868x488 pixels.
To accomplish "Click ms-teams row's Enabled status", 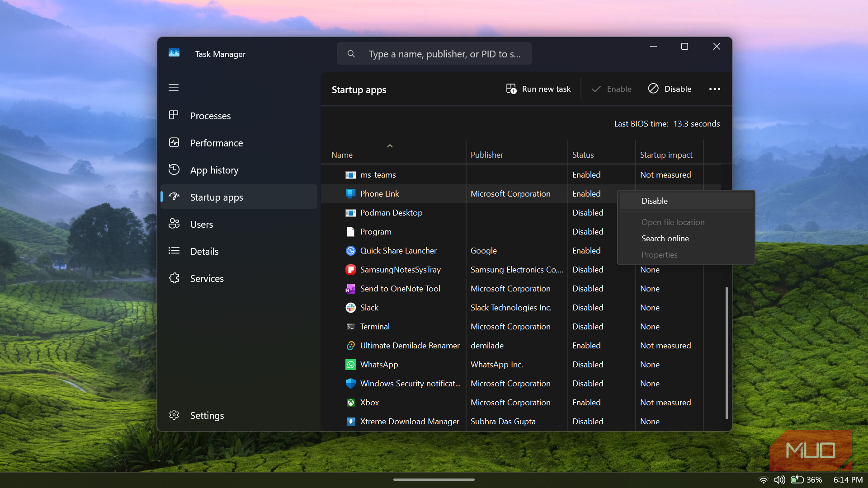I will point(586,175).
